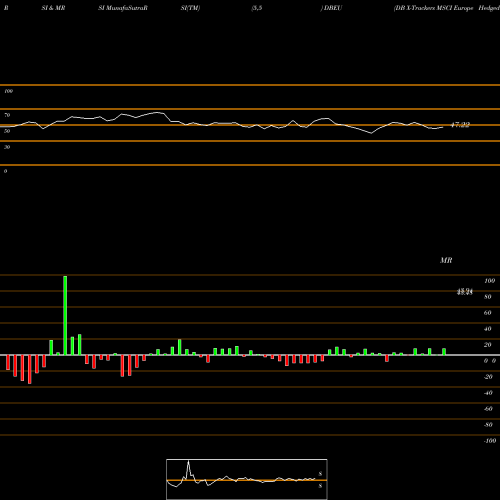
Task: Click the MR panel title label
Action: coord(446,260)
